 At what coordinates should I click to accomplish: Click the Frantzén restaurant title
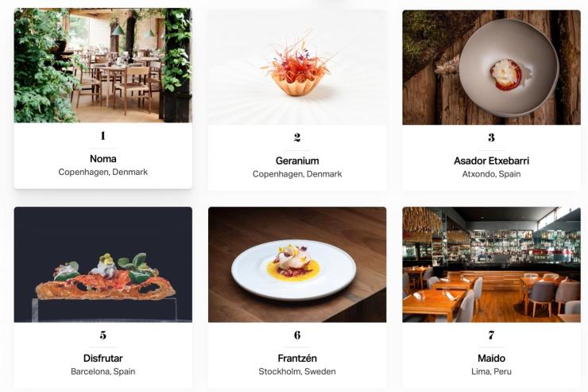point(297,359)
